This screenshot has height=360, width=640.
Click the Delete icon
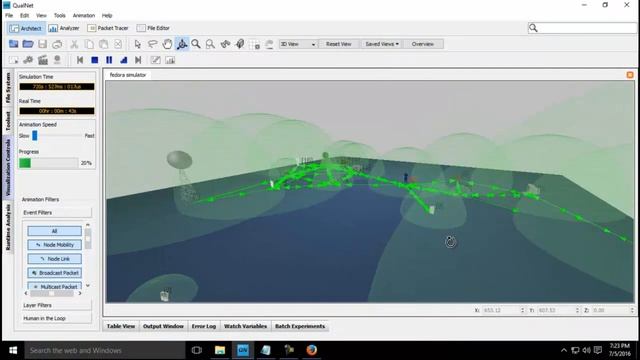(x=118, y=44)
